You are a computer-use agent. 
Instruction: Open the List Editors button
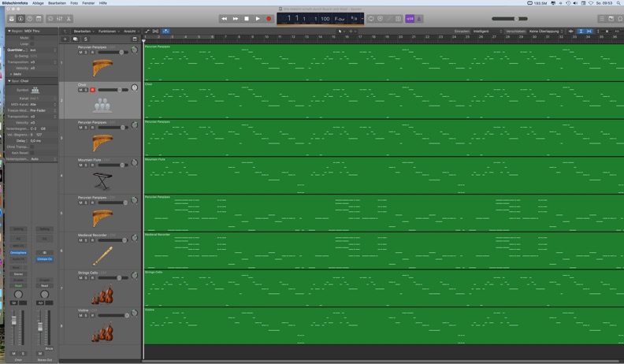602,19
